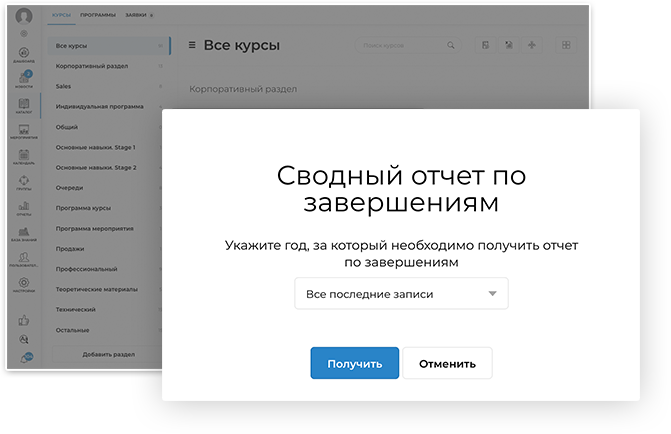Switch to grid view icon
Screen dimensions: 671x434
566,45
